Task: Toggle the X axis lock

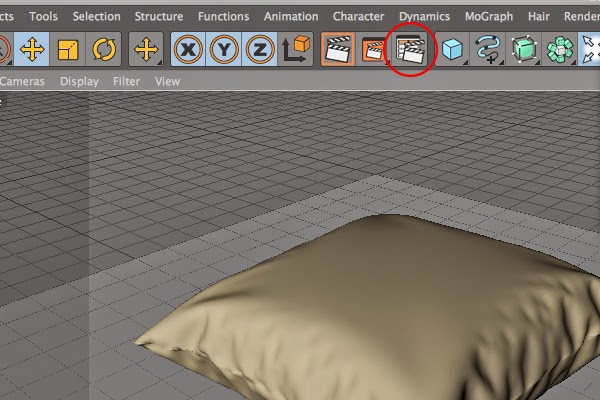Action: coord(188,49)
